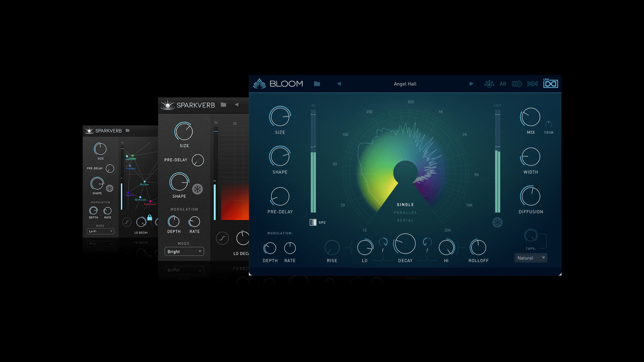Viewport: 644px width, 362px height.
Task: Go to the previous preset arrow in Bloom
Action: click(x=339, y=84)
